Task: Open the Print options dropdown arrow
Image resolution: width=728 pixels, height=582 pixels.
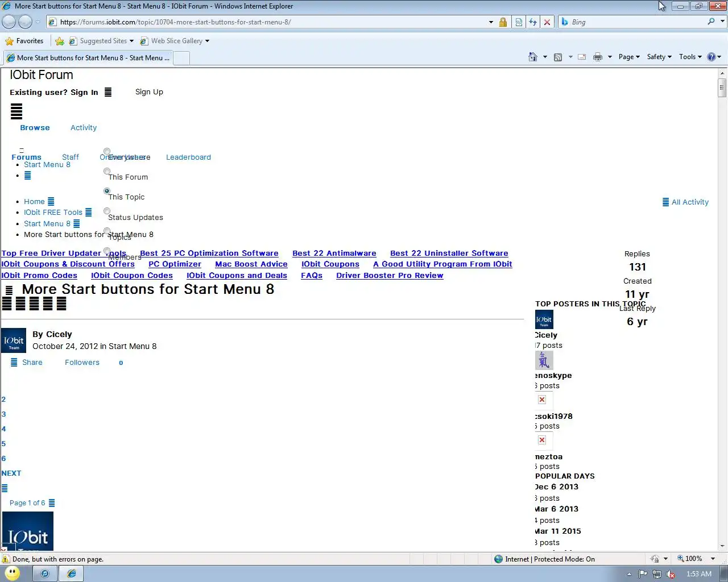Action: [x=610, y=57]
